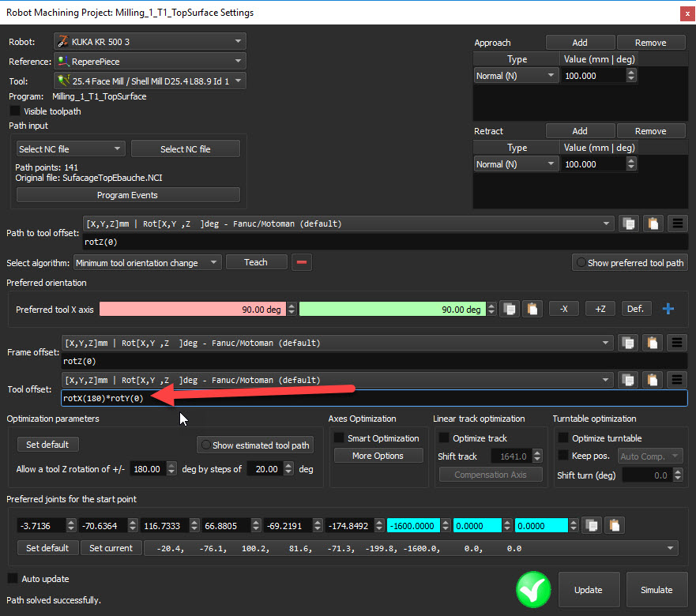Copy the Preferred tool X axis values
The image size is (696, 616).
pos(510,309)
